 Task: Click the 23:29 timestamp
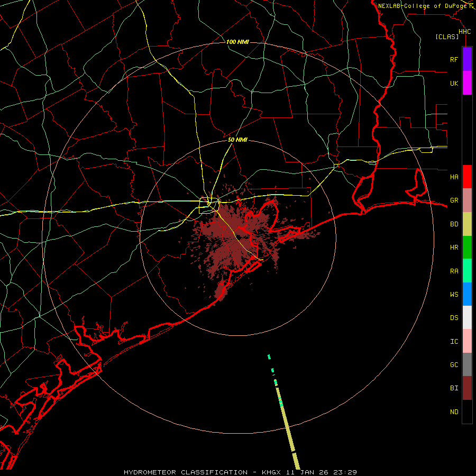coord(345,472)
